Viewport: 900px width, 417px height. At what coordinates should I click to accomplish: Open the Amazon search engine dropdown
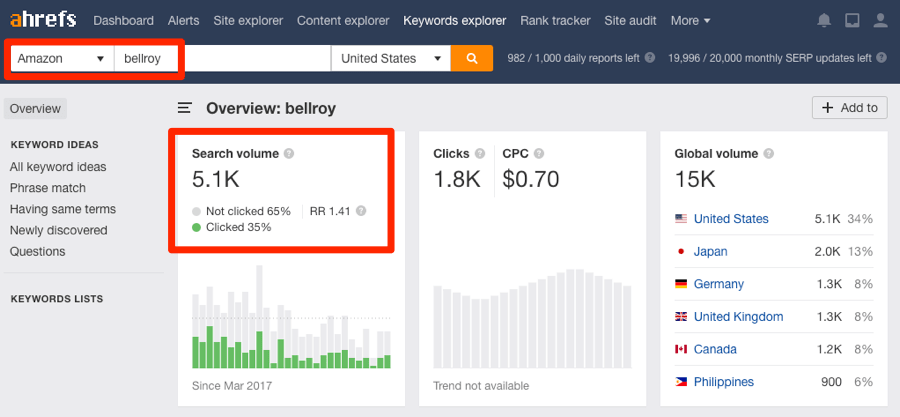(62, 59)
